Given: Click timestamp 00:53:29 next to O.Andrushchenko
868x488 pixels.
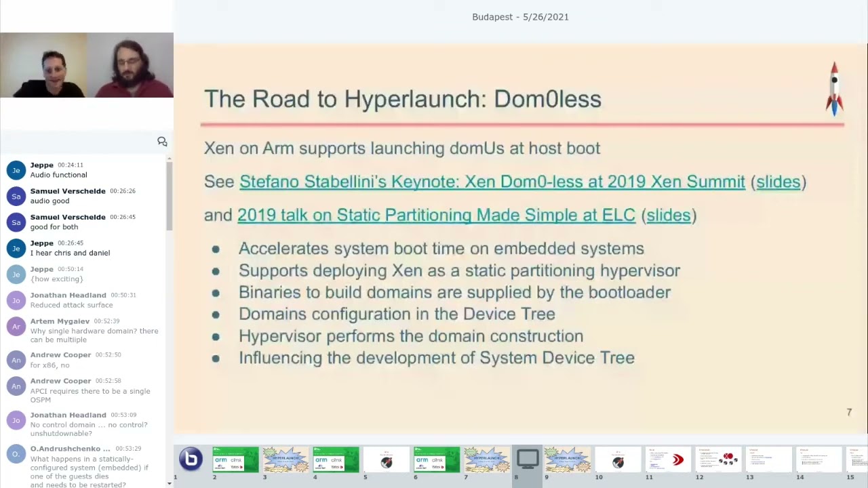Looking at the screenshot, I should pos(128,449).
